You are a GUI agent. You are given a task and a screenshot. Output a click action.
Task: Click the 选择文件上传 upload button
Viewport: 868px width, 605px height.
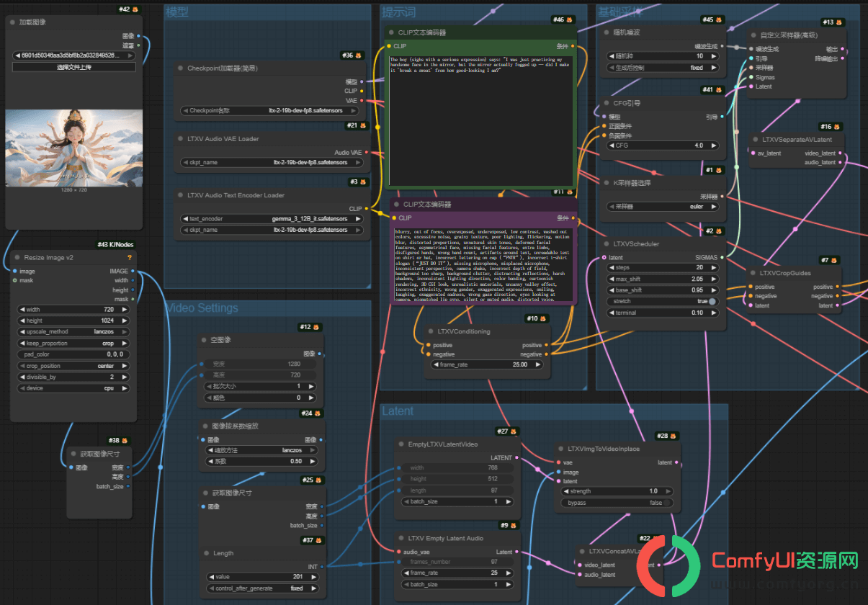coord(74,67)
